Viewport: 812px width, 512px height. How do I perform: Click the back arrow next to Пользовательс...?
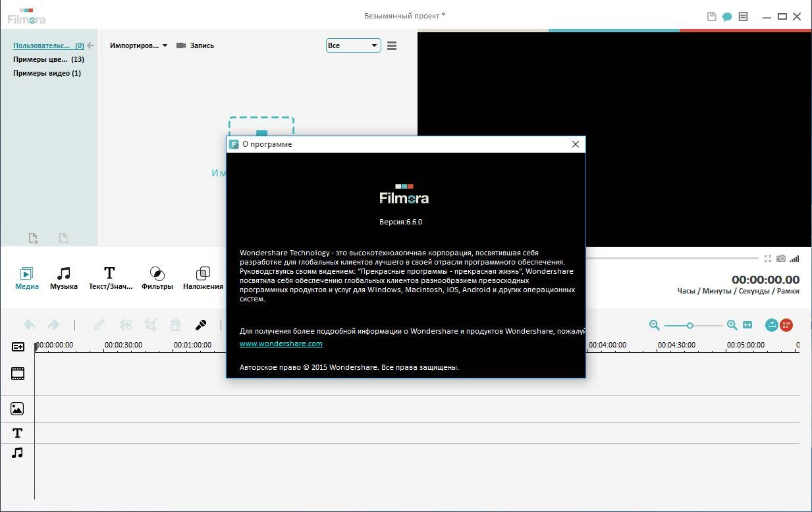(91, 45)
